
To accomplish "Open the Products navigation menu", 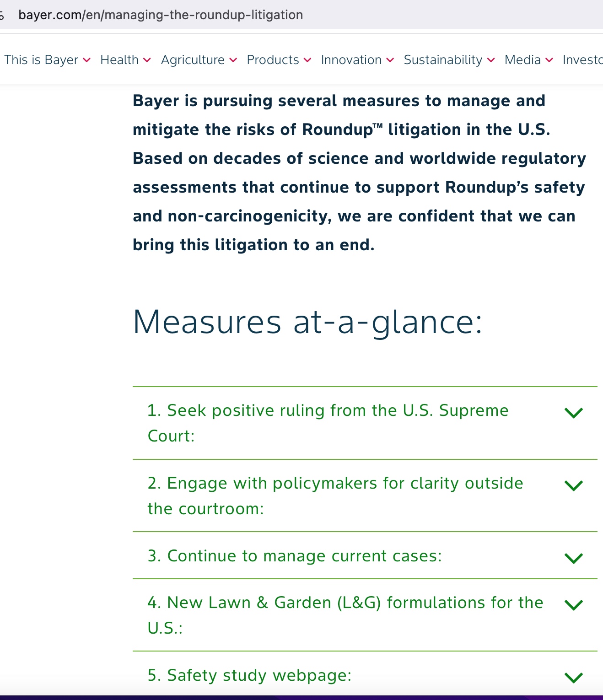I will coord(273,60).
